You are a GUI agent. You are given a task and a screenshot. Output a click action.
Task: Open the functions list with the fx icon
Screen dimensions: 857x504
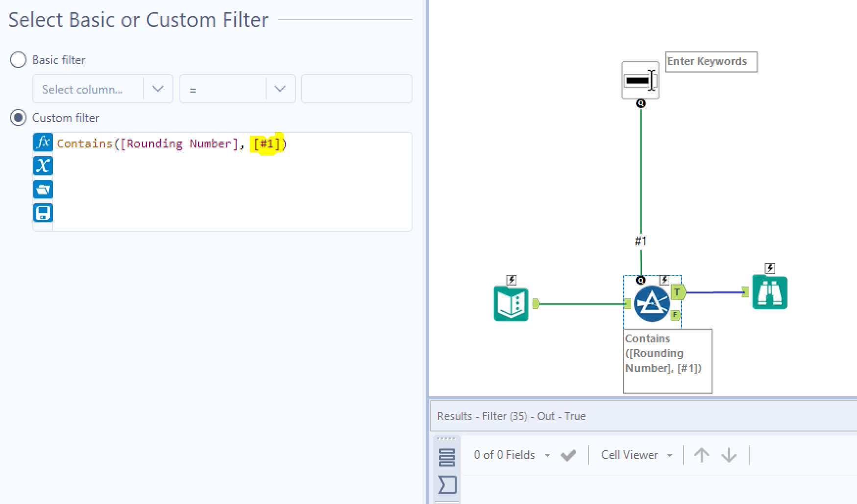(x=43, y=142)
